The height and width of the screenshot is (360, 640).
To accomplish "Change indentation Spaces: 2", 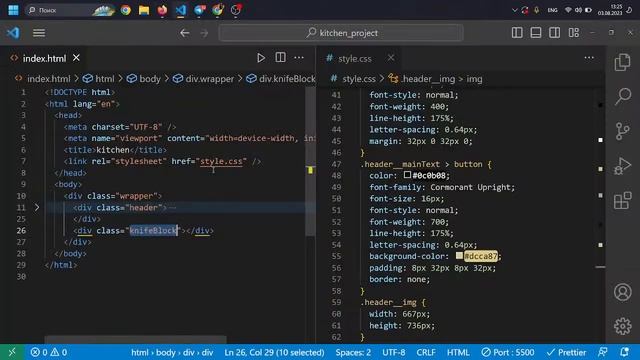I will [353, 352].
